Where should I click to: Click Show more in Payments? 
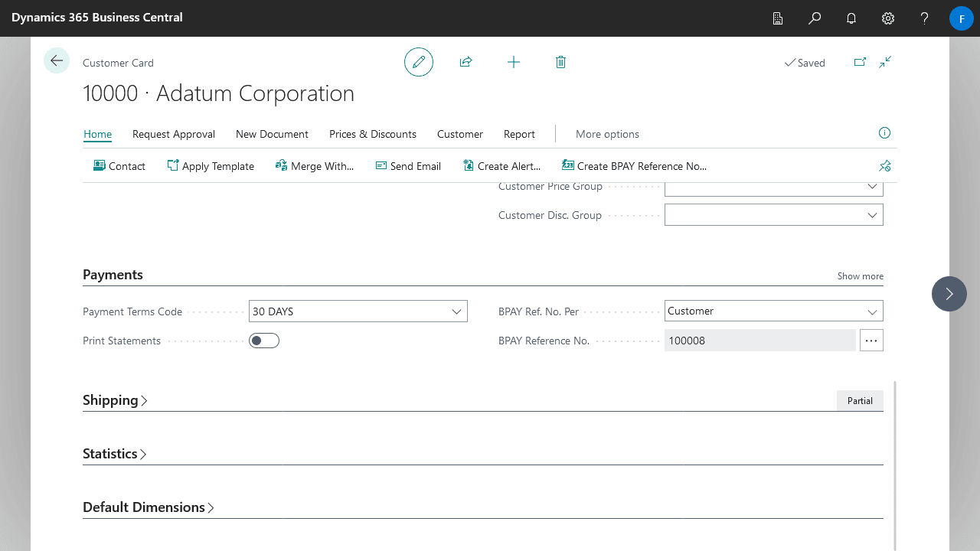coord(860,276)
